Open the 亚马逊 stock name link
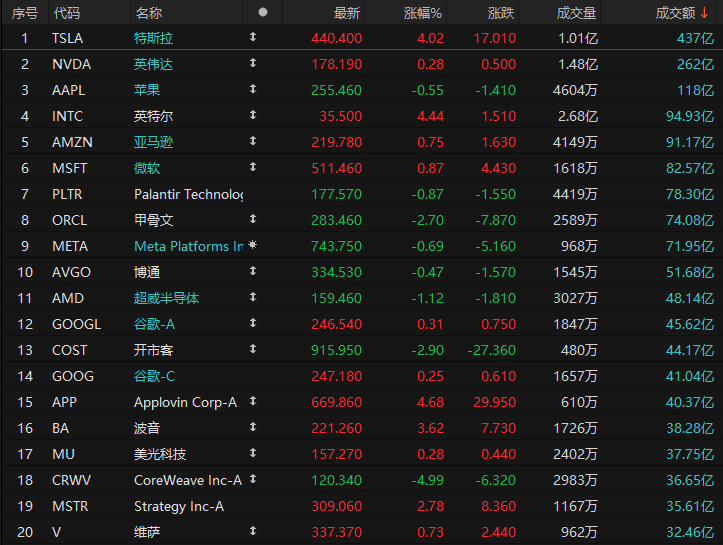This screenshot has width=723, height=545. (154, 142)
